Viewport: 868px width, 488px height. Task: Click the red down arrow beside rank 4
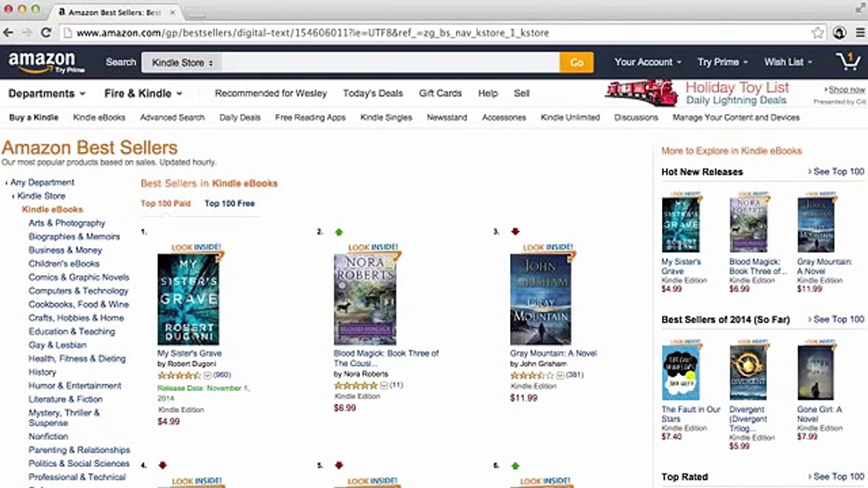(162, 466)
